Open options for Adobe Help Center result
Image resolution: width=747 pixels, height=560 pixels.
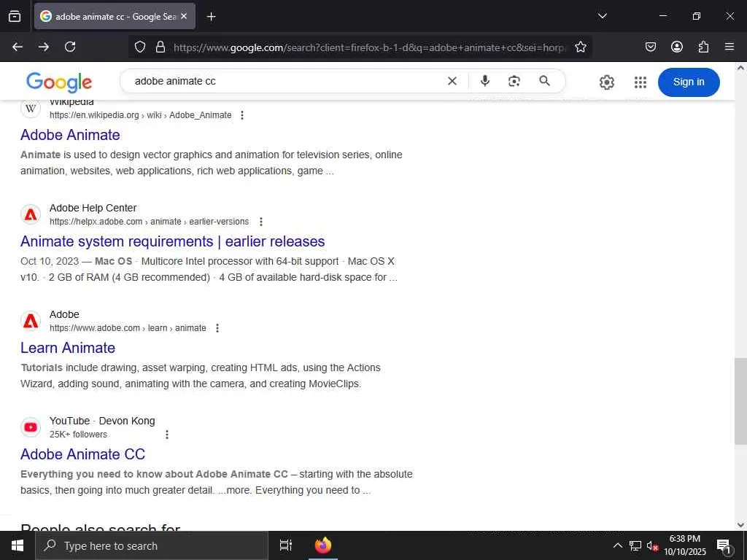point(260,222)
